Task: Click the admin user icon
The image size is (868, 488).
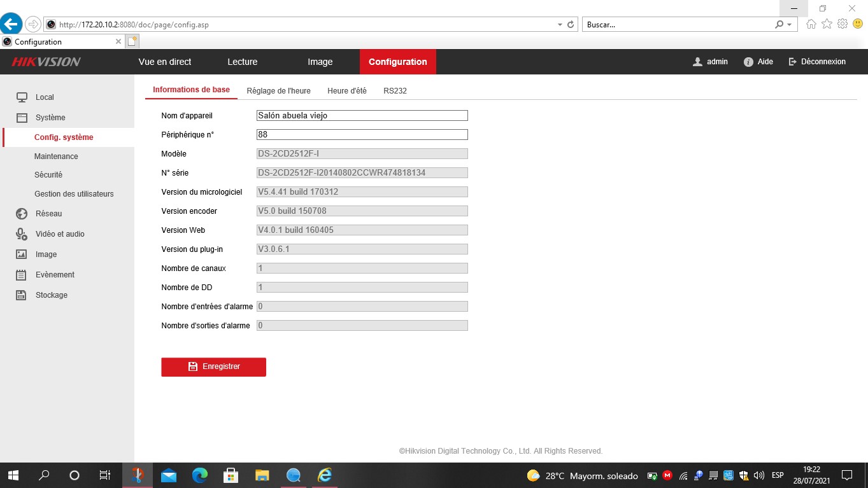Action: coord(698,61)
